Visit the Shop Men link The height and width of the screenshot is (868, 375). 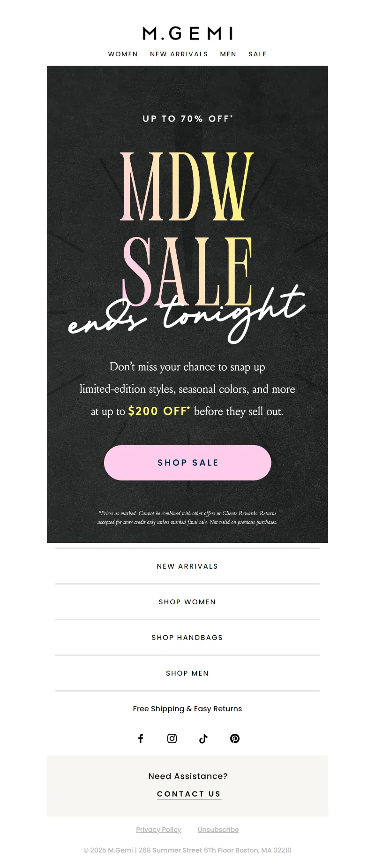coord(187,673)
